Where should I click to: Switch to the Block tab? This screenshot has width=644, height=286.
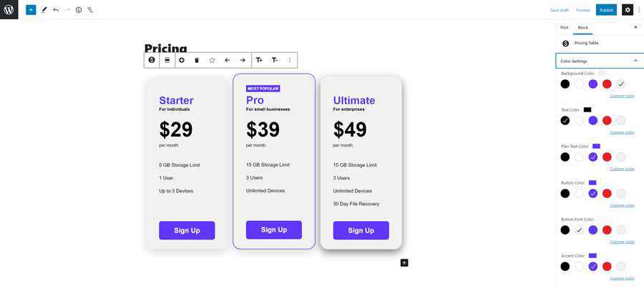583,27
